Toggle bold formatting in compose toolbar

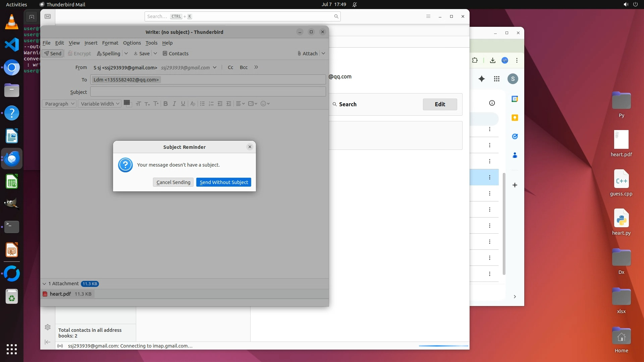point(165,104)
